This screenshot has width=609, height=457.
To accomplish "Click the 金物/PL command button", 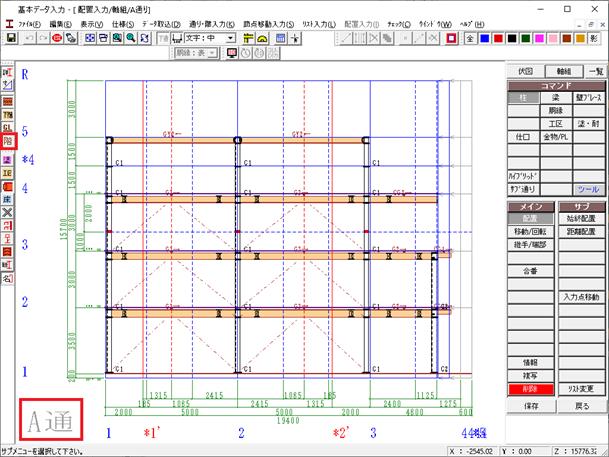I will (x=556, y=137).
